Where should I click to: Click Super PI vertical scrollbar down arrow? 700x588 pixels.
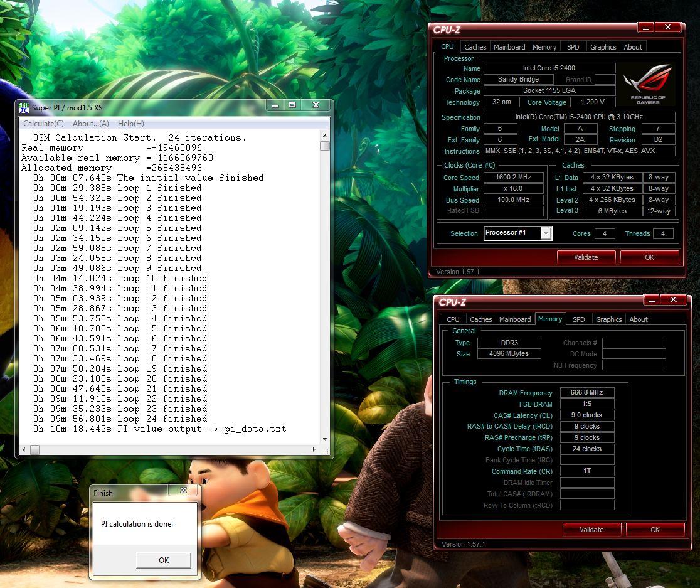point(324,439)
